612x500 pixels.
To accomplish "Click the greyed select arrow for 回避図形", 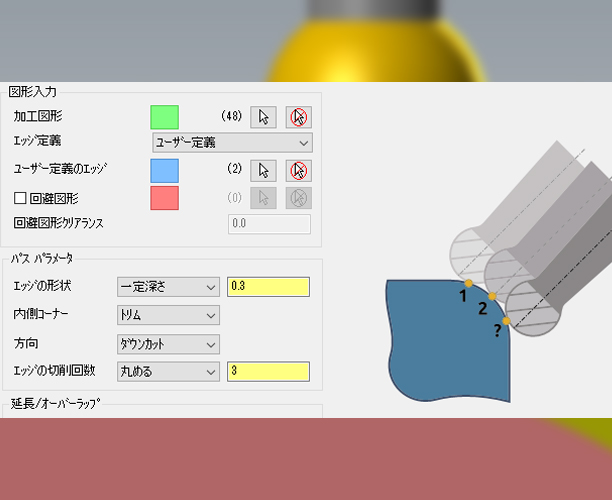I will (263, 198).
